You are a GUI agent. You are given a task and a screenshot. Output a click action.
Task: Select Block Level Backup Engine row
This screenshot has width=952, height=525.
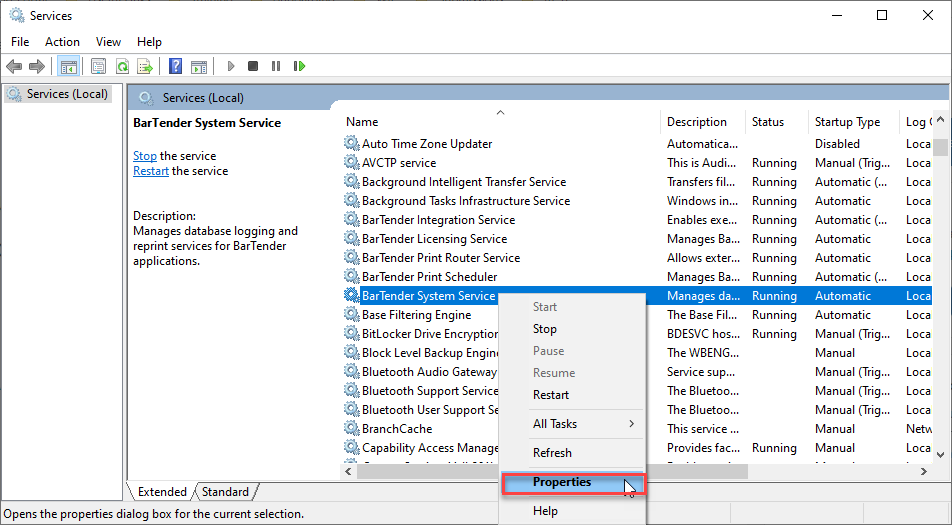[x=636, y=353]
